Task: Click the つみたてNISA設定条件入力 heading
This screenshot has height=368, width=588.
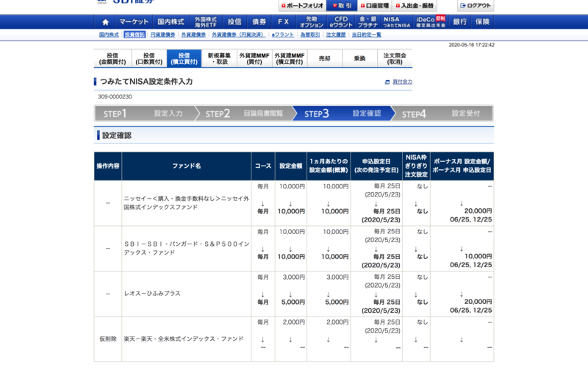Action: (x=146, y=82)
